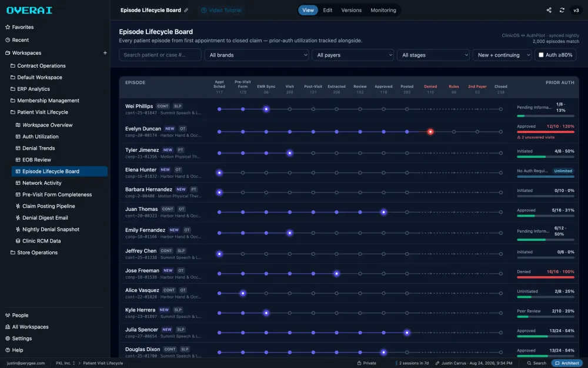Click the Denial Digest Email icon
This screenshot has width=588, height=368.
(18, 218)
